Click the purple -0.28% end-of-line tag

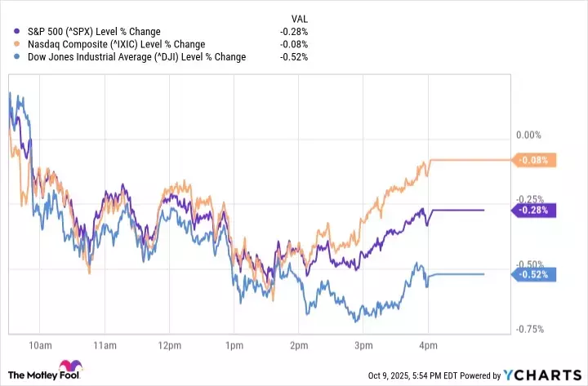point(534,210)
